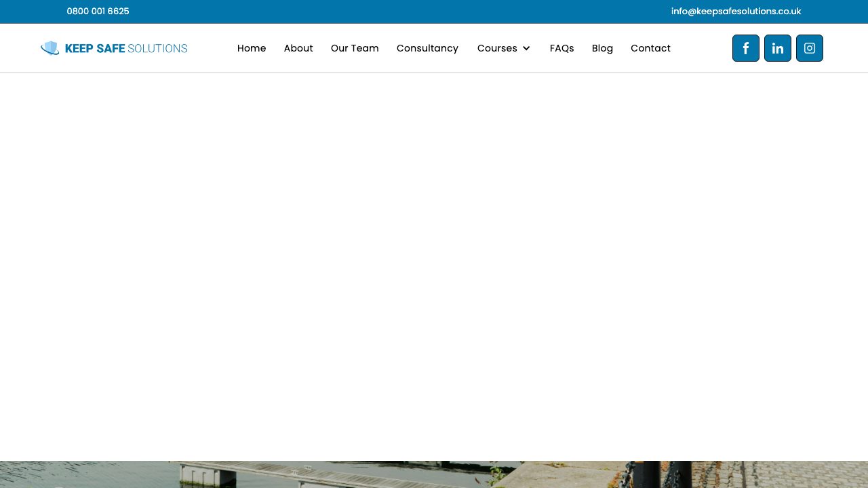868x488 pixels.
Task: Open the Consultancy menu item
Action: click(427, 48)
